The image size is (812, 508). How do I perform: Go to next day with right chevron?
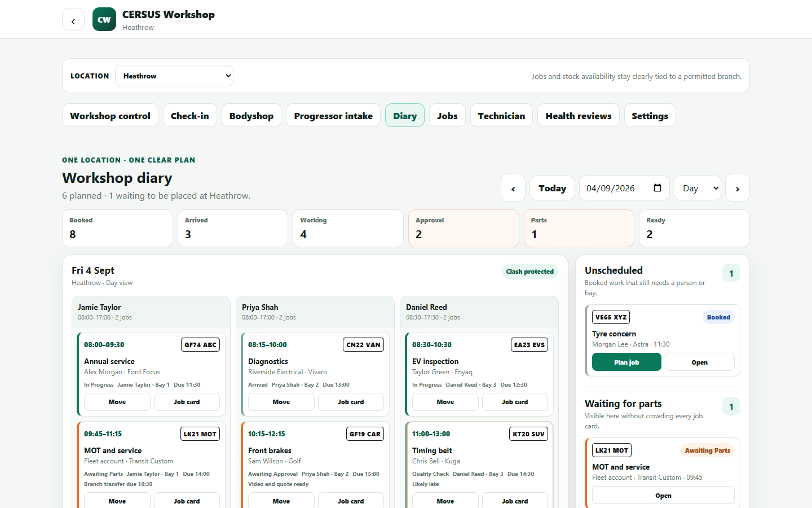[738, 188]
